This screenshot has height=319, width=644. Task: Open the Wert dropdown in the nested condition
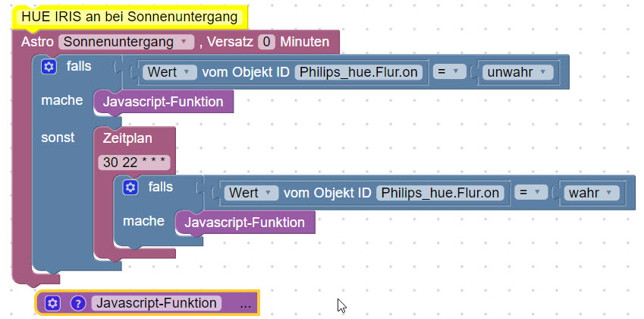coord(251,193)
